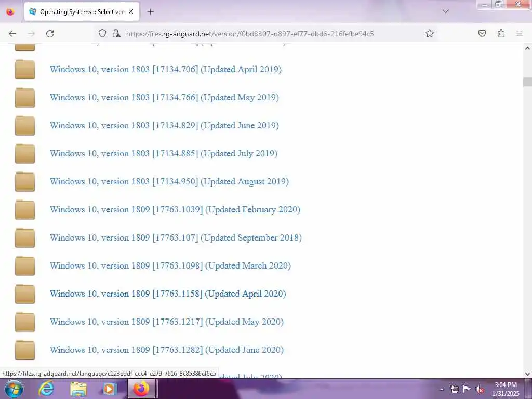
Task: Select the Firefox taskbar button
Action: pyautogui.click(x=141, y=389)
